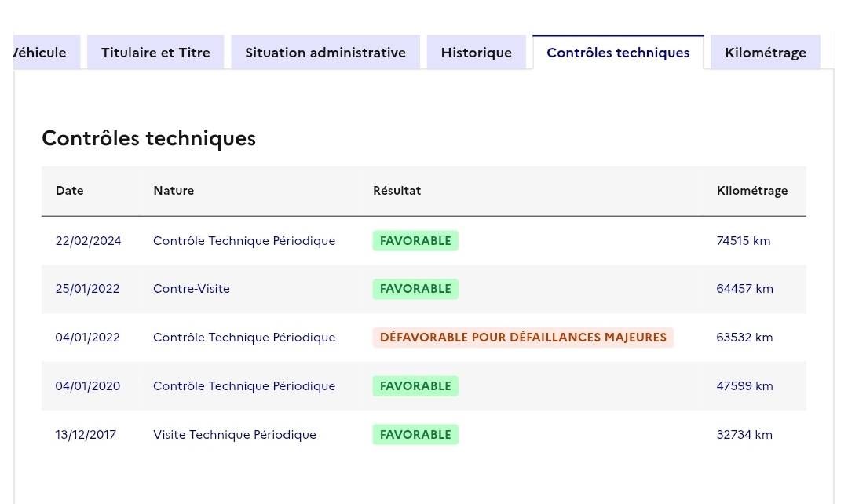Viewport: 848px width, 504px height.
Task: Click the 13/12/2017 date cell
Action: (x=86, y=435)
